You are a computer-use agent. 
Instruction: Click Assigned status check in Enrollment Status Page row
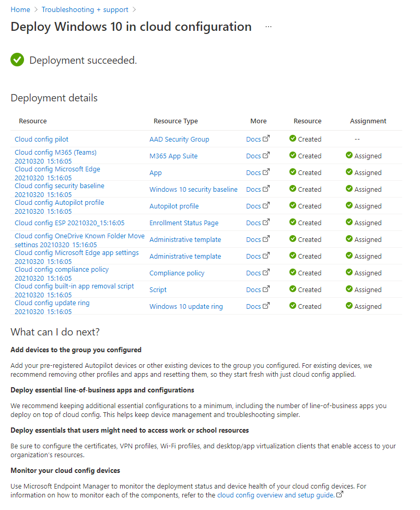click(349, 222)
